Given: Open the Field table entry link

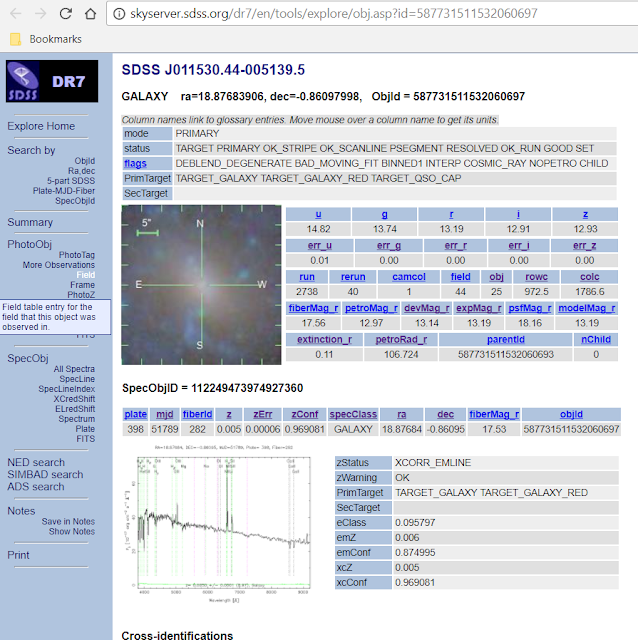Looking at the screenshot, I should (x=85, y=275).
